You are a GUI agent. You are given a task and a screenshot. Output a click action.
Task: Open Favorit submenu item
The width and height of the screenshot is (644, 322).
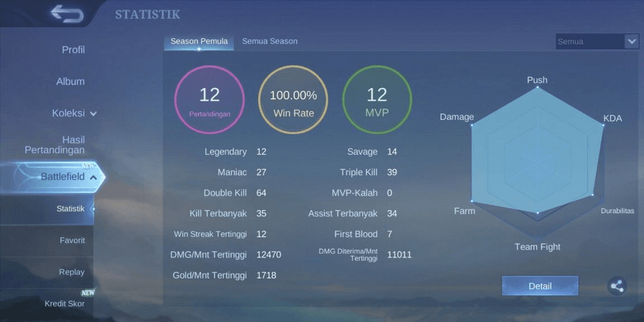tap(72, 240)
